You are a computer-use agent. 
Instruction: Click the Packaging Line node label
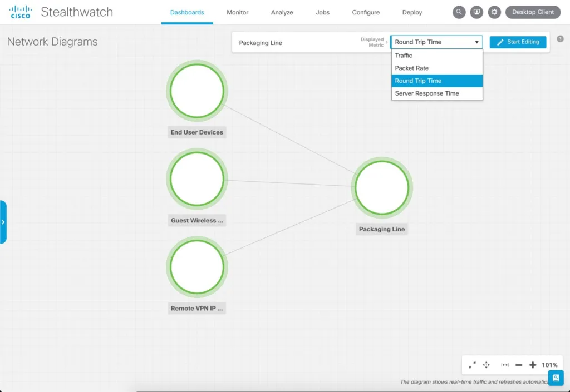(382, 229)
